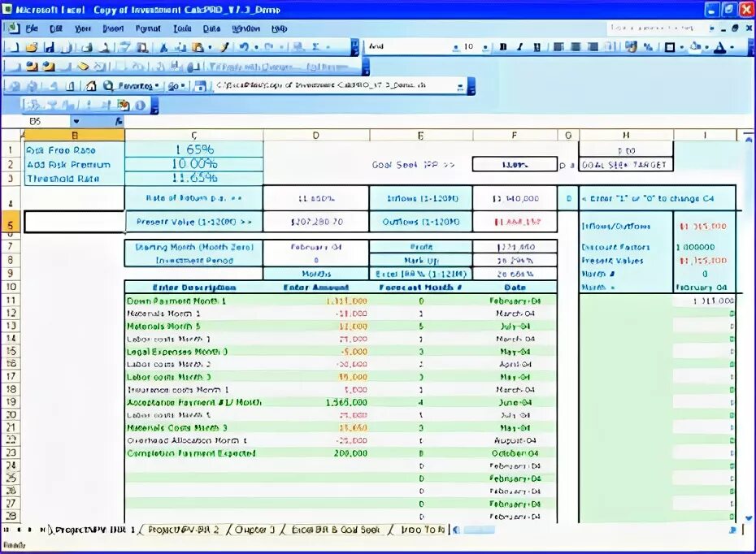Select the AutoSum toolbar icon
The height and width of the screenshot is (554, 756).
[x=315, y=47]
